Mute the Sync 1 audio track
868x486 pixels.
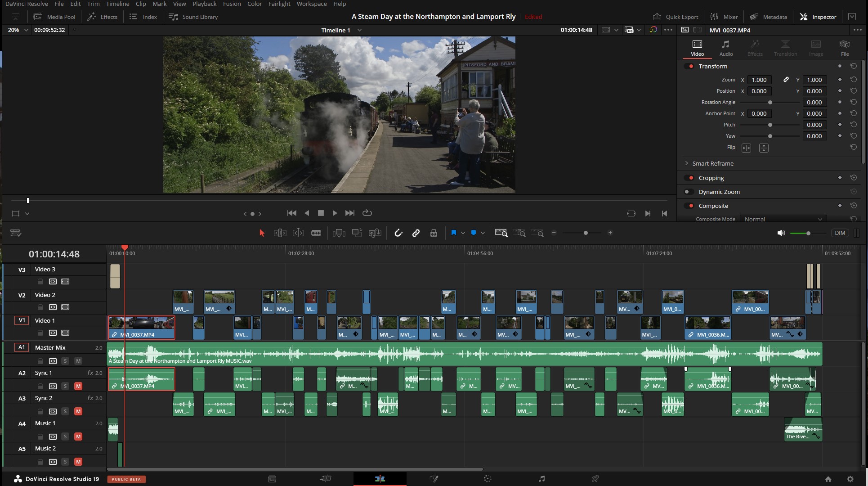pyautogui.click(x=78, y=386)
